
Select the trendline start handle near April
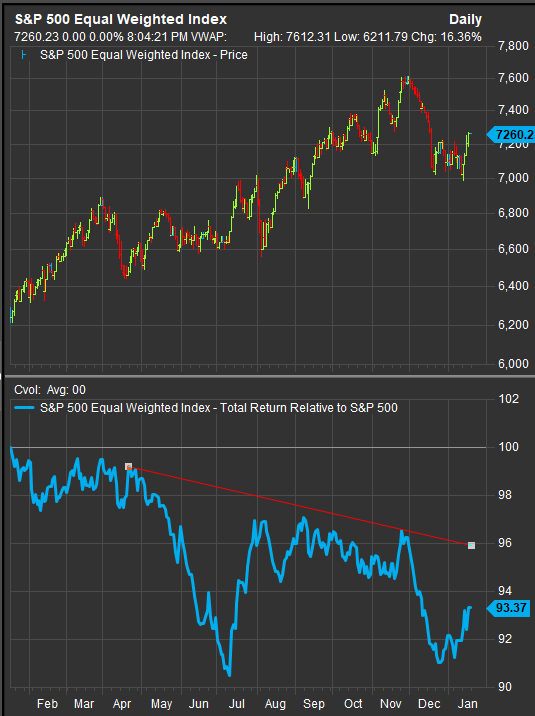(129, 467)
